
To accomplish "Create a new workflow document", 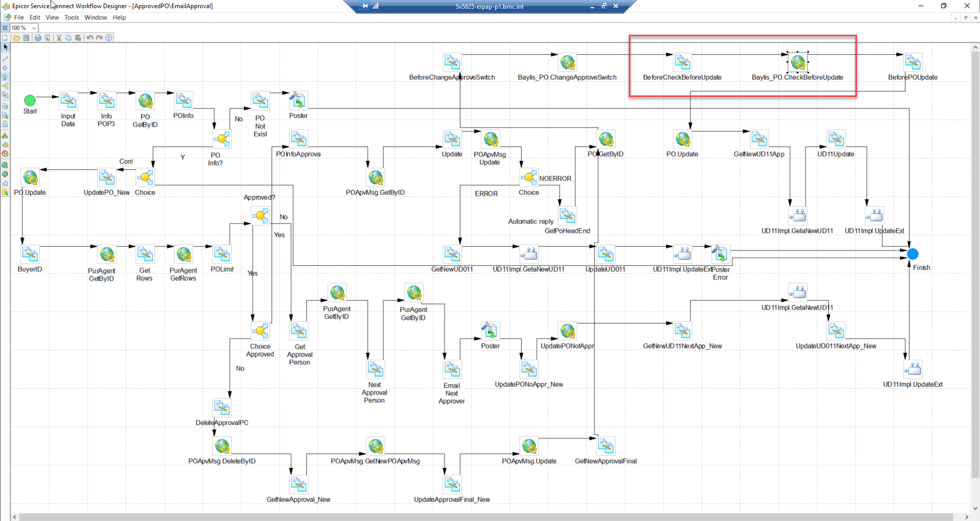I will tap(5, 38).
